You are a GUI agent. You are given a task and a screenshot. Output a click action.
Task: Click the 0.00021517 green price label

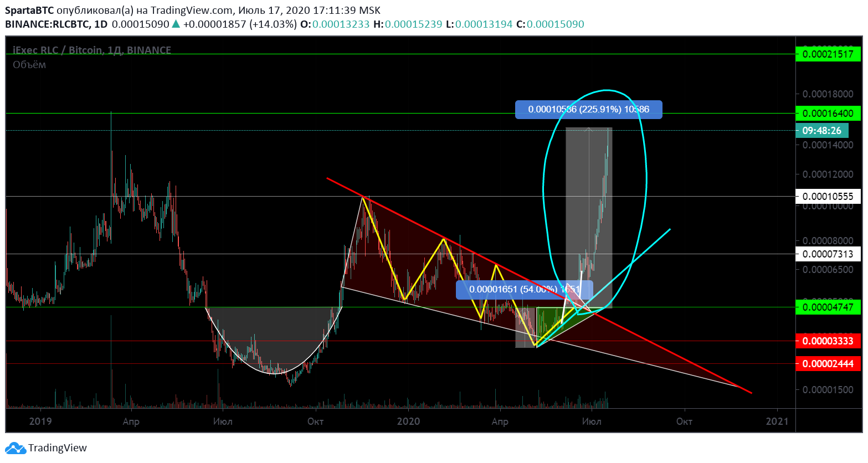[x=828, y=54]
